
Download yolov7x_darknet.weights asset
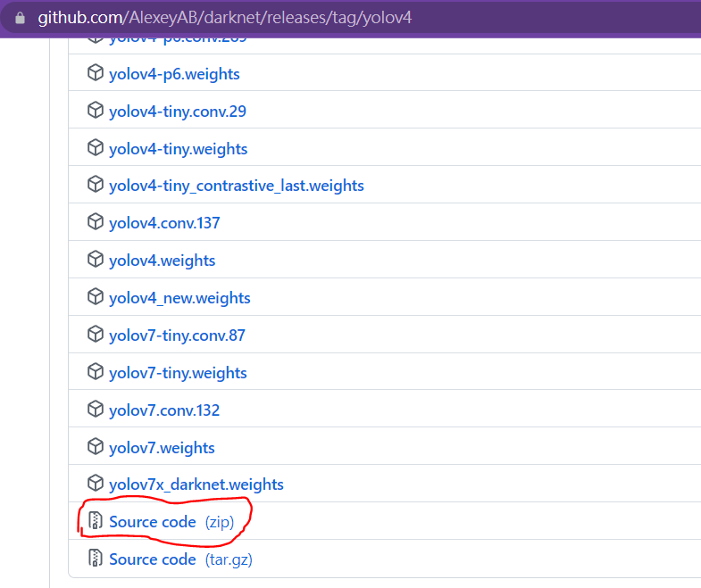(x=196, y=484)
